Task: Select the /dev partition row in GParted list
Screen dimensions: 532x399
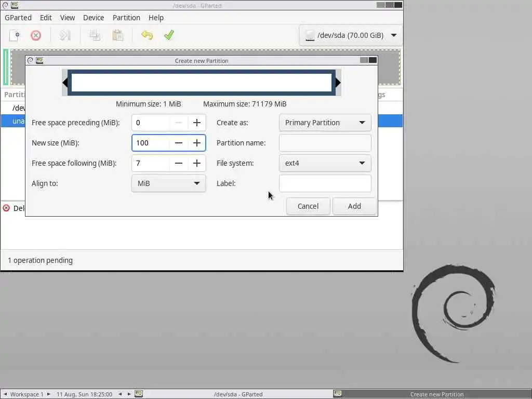Action: [x=202, y=108]
